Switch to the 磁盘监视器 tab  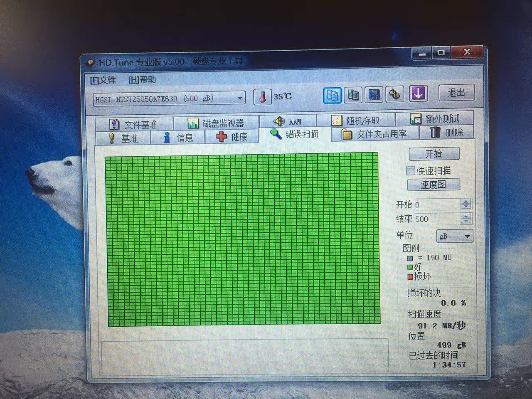click(216, 123)
